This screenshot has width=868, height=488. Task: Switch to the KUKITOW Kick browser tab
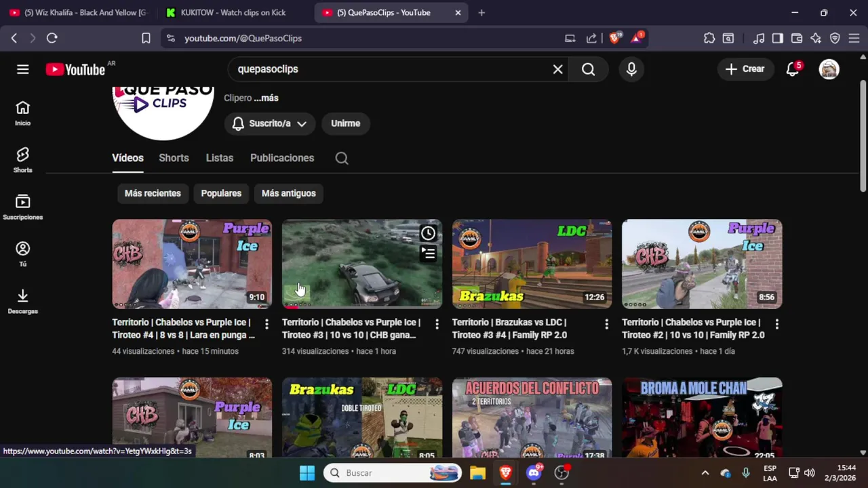234,13
